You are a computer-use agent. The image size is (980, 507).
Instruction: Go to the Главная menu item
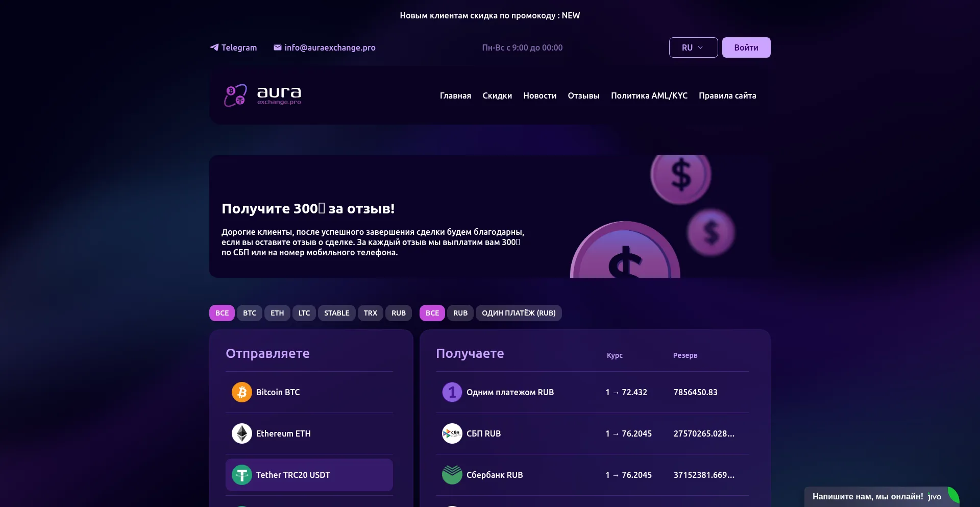point(455,95)
